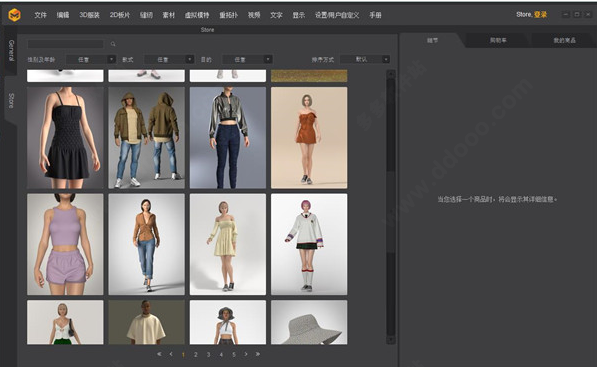Viewport: 597px width, 367px height.
Task: Go to previous page with single-left arrow
Action: click(171, 354)
